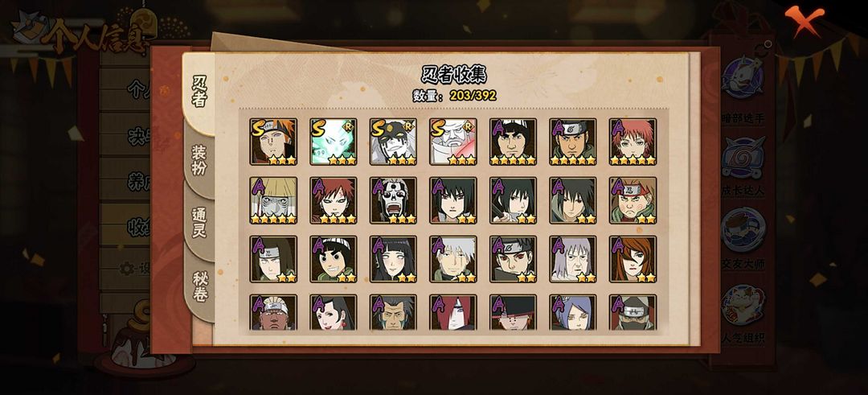868x395 pixels.
Task: Click the Rock Lee bowl-cut portrait
Action: [334, 259]
